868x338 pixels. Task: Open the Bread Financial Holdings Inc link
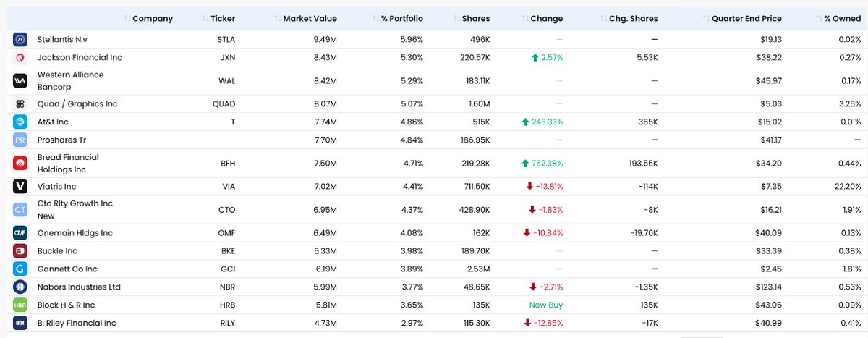pyautogui.click(x=68, y=164)
